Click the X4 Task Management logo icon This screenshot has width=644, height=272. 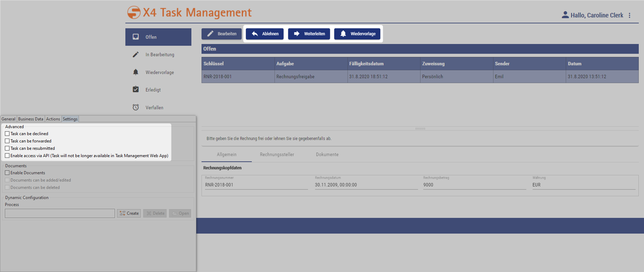click(134, 13)
